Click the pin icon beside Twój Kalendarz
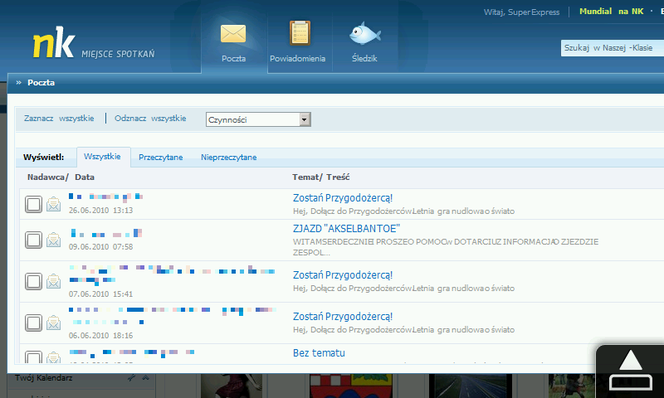The image size is (664, 398). point(132,378)
